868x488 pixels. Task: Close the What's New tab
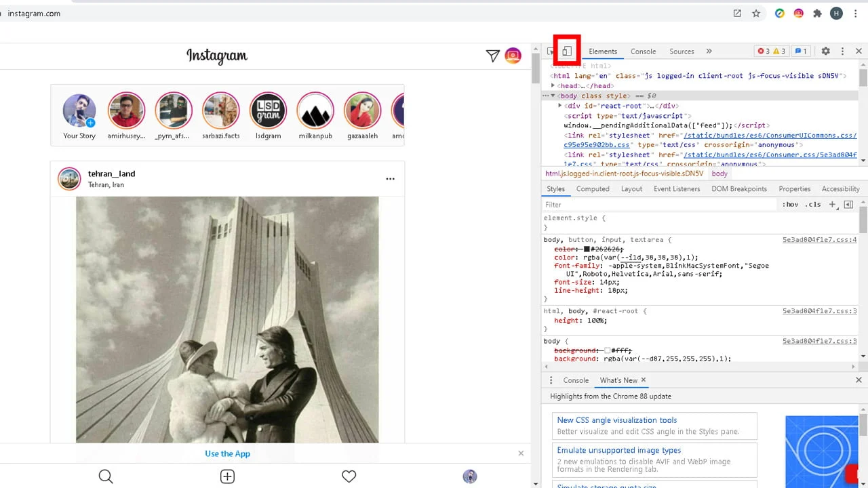tap(644, 380)
